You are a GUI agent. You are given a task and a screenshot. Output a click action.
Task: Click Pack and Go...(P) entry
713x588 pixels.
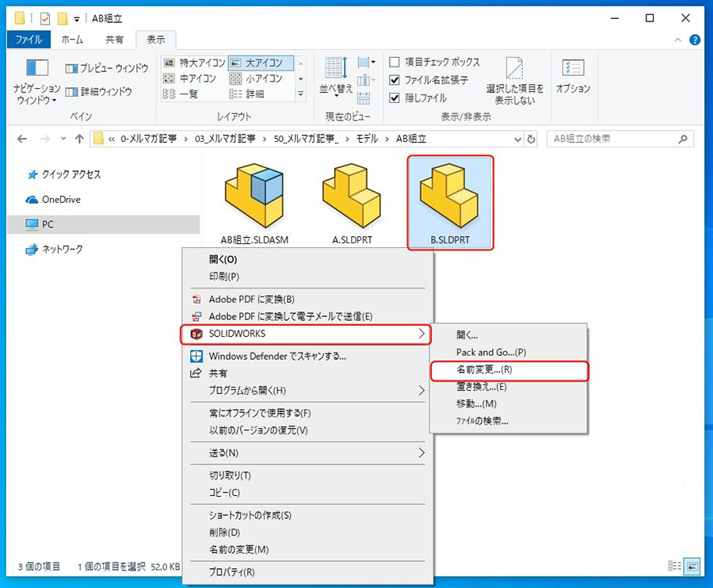click(491, 352)
